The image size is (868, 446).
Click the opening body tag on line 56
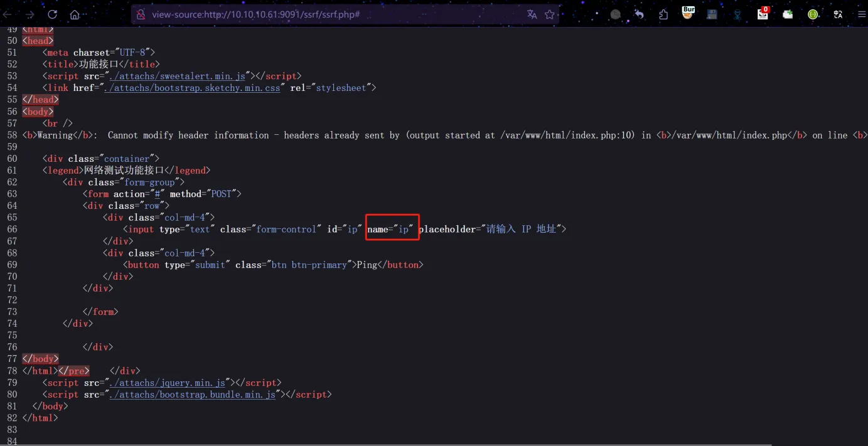click(x=38, y=112)
